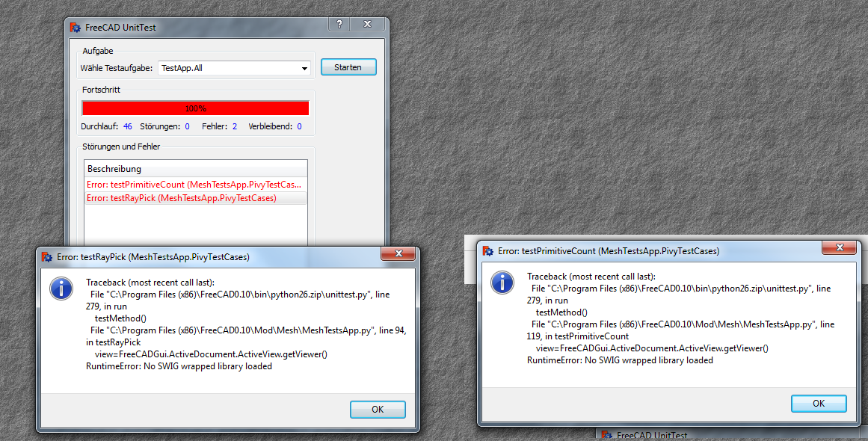Image resolution: width=868 pixels, height=441 pixels.
Task: Select the testPrimitiveCount error list entry
Action: click(195, 185)
